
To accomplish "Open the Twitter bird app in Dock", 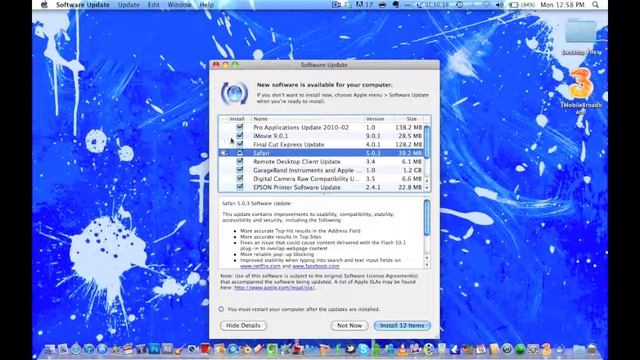I will coord(350,349).
